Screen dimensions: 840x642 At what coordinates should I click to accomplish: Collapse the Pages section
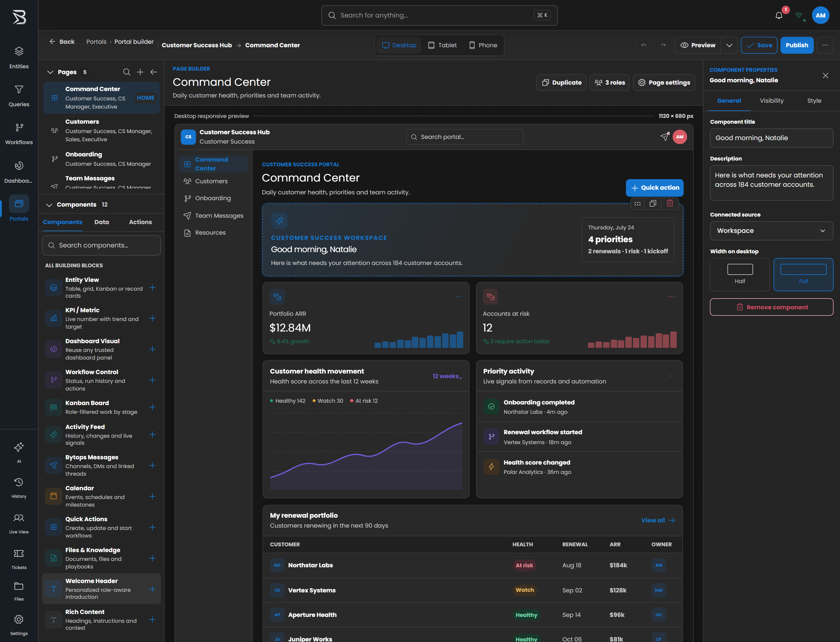tap(50, 72)
